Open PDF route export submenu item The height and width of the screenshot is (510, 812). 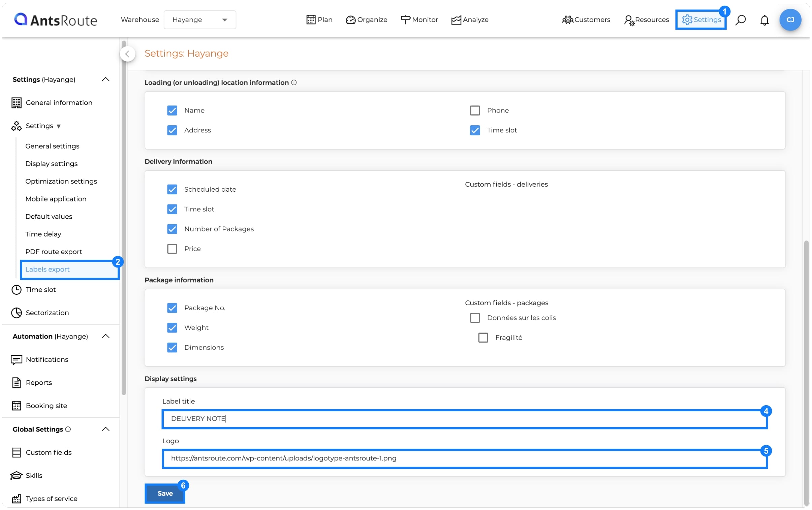[x=54, y=251]
